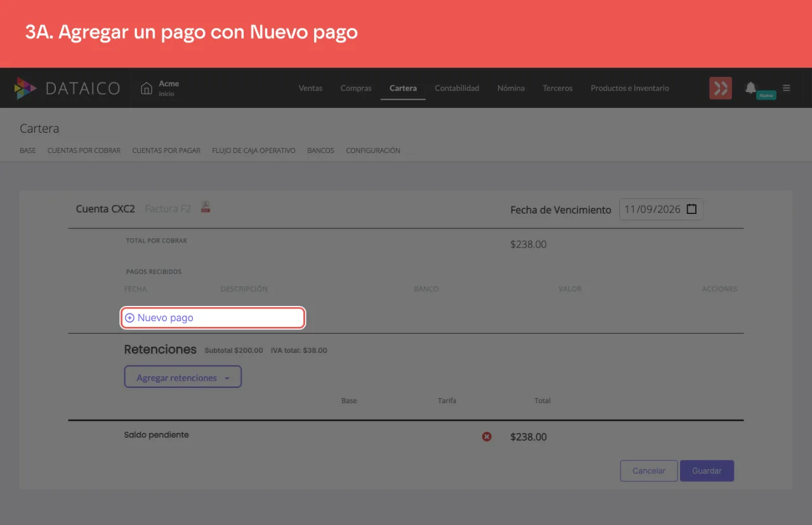Screen dimensions: 812x525
Task: Switch to the BASE tab
Action: [x=28, y=151]
